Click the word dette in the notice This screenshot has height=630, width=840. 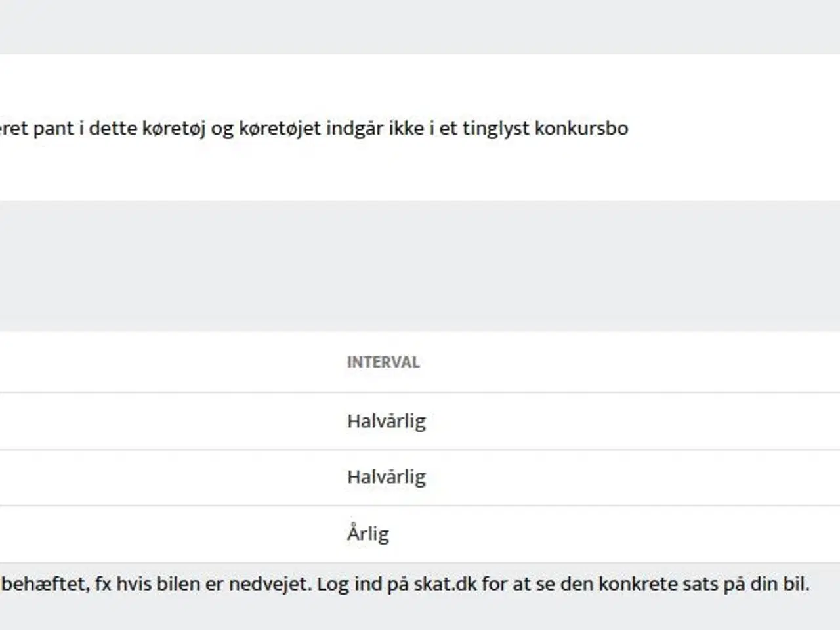[113, 127]
